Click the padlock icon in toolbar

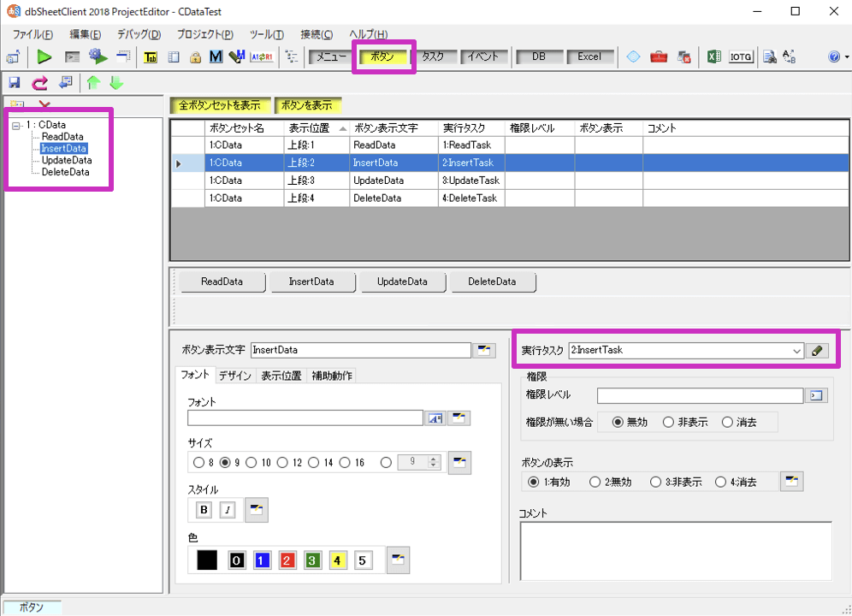(195, 57)
